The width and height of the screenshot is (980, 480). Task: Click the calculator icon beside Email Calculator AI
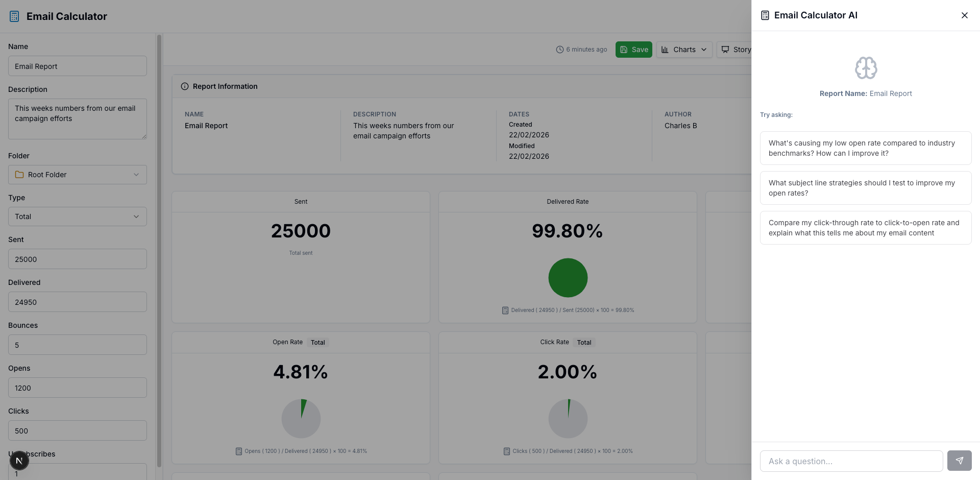pyautogui.click(x=765, y=15)
